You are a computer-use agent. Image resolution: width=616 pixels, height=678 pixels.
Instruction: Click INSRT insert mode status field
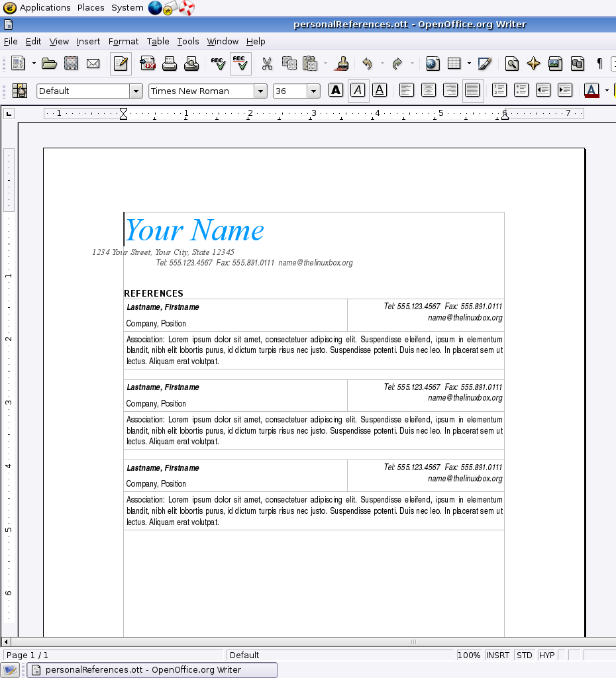[497, 655]
